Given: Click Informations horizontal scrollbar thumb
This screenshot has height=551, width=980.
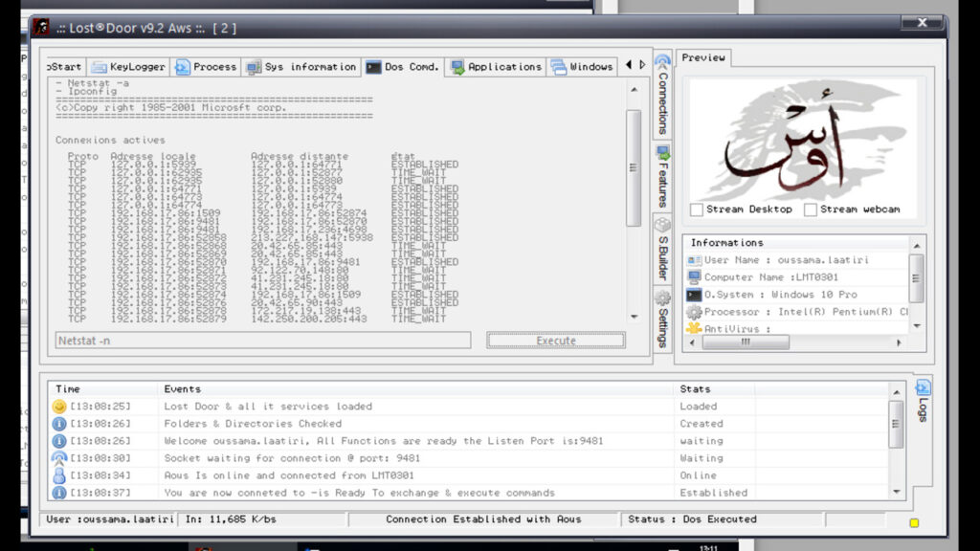Looking at the screenshot, I should tap(745, 342).
